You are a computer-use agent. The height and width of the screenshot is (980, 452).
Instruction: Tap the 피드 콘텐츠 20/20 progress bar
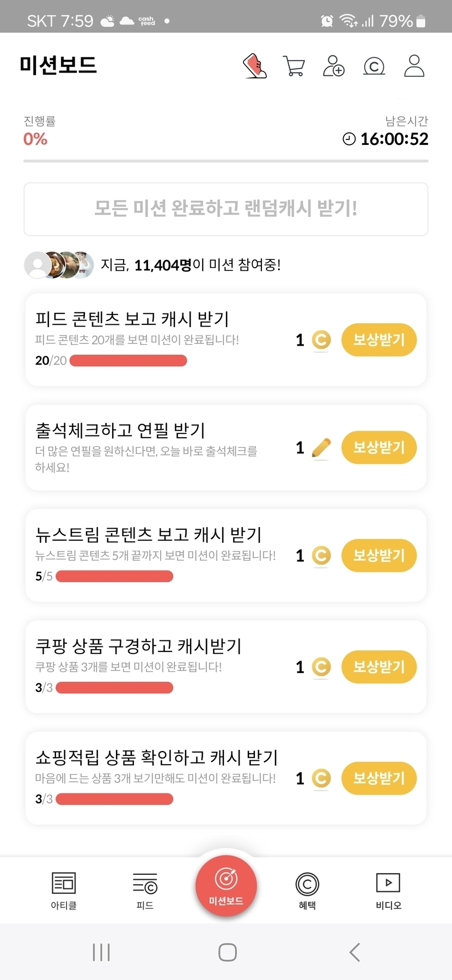[129, 361]
